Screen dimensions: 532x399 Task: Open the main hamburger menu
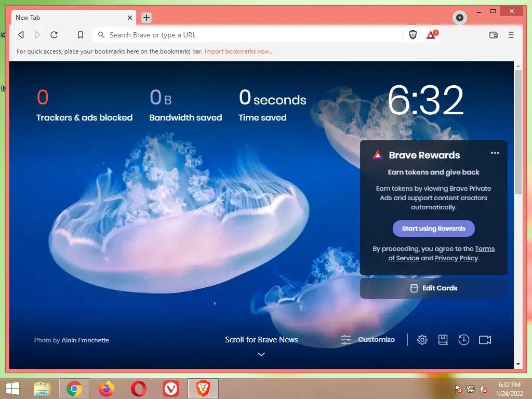coord(511,35)
